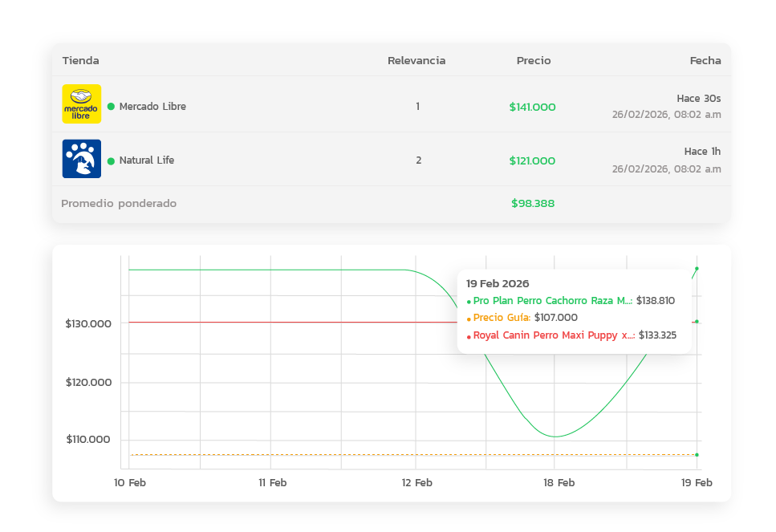Click green status dot beside Mercado Libre
This screenshot has width=776, height=532.
coord(111,107)
